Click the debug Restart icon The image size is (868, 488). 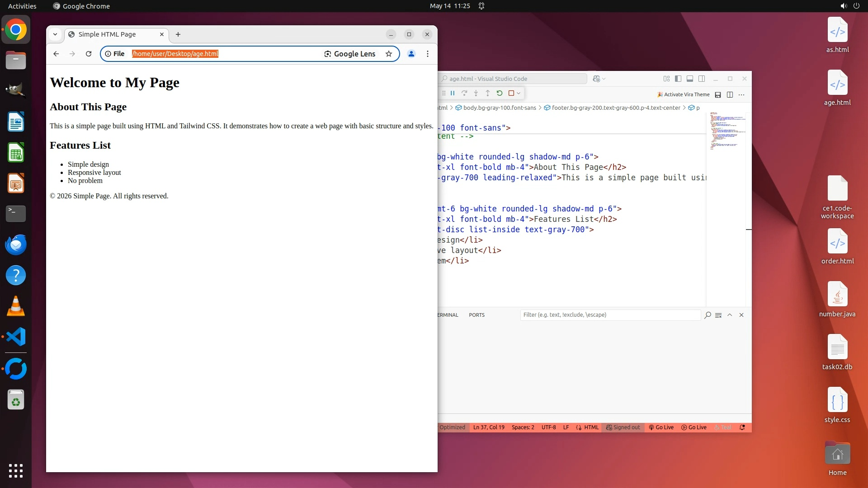point(500,93)
